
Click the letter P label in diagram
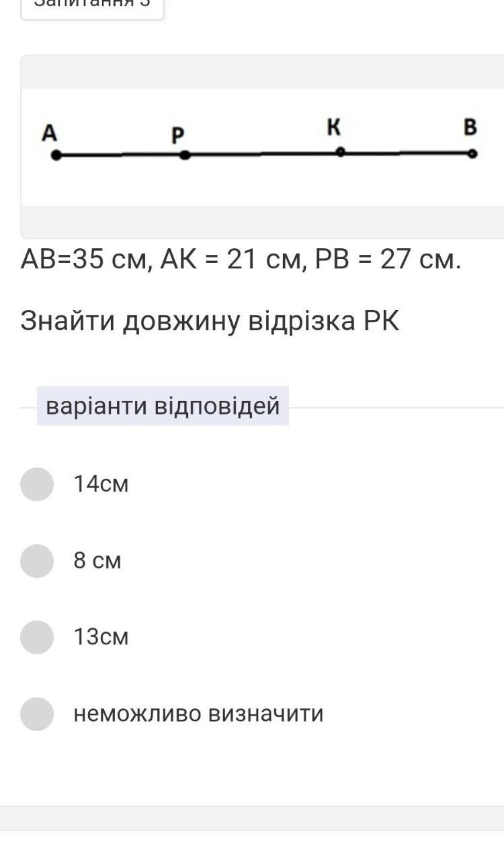pos(177,135)
